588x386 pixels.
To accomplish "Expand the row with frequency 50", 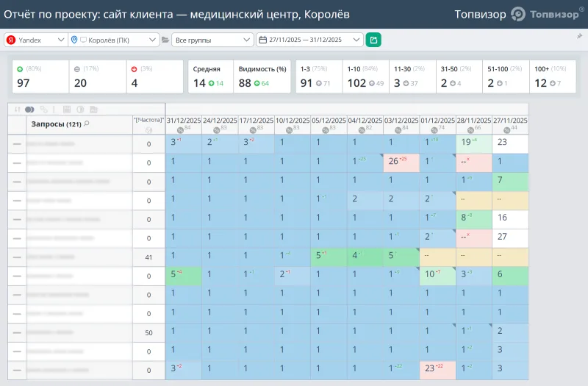I will (17, 333).
